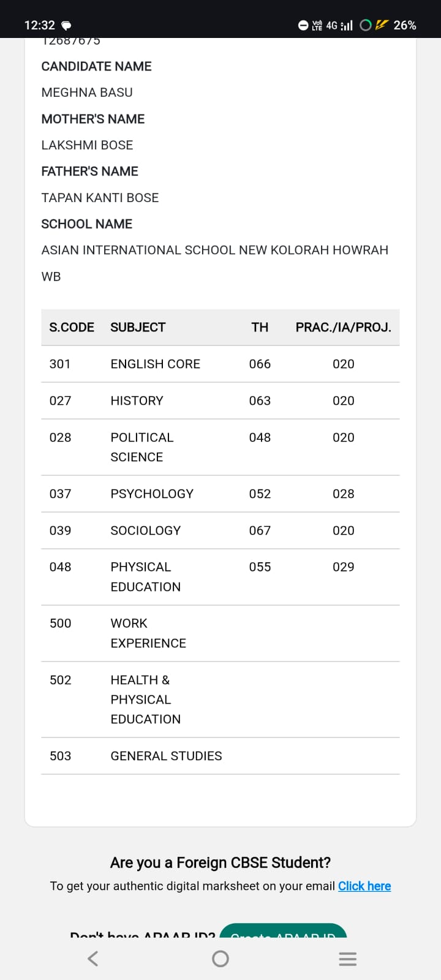Tap the VoLTE status icon
Screen dimensions: 441x980
coord(317,25)
